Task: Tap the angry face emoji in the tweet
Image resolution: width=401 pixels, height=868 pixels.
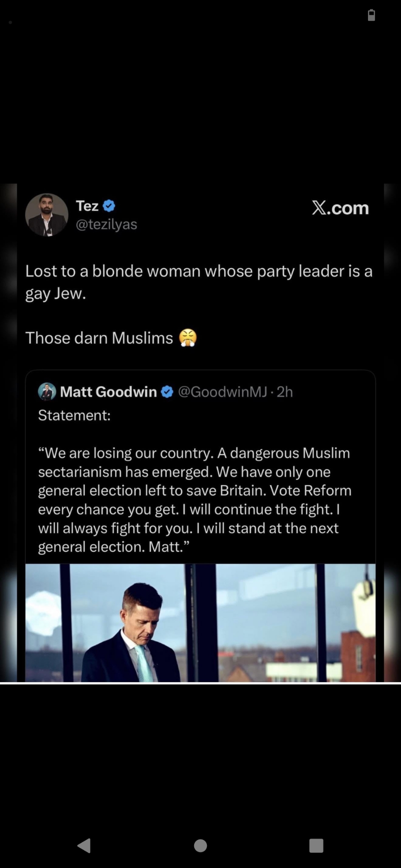Action: tap(188, 338)
